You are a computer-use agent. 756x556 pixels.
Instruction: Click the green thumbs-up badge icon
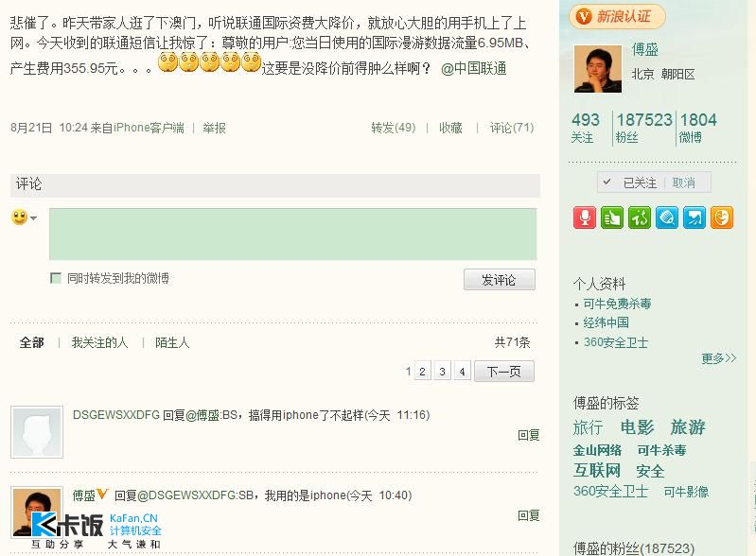(612, 217)
